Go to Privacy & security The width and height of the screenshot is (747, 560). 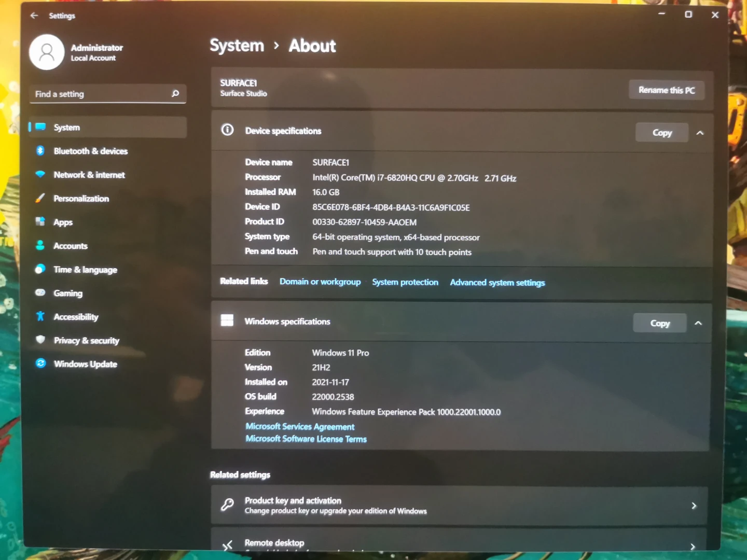pos(108,340)
